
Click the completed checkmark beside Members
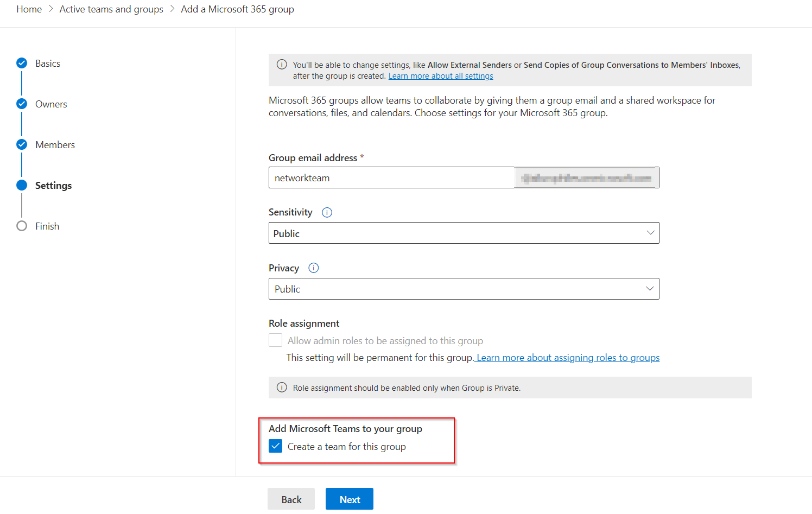tap(22, 144)
